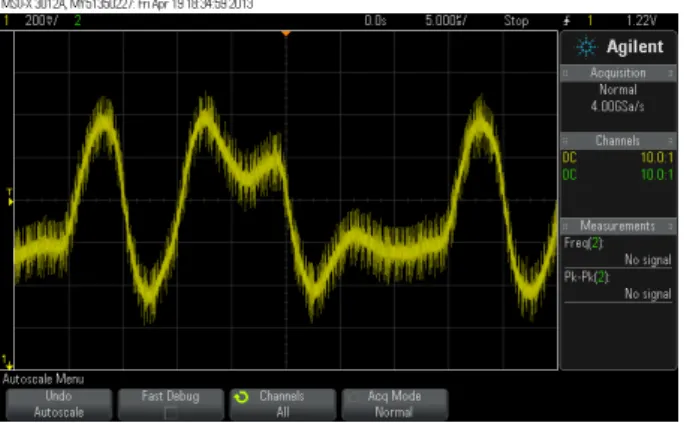Select the Acquisition panel header
The width and height of the screenshot is (684, 423).
point(618,73)
